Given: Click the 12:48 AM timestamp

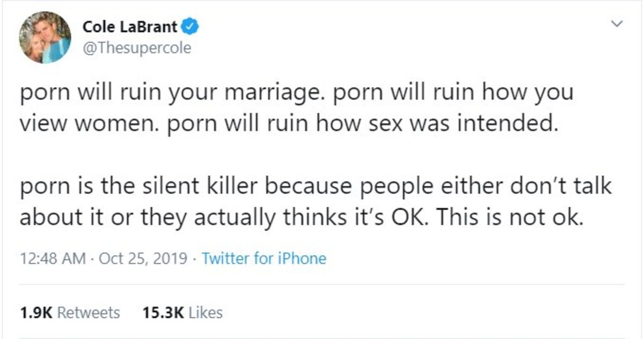Looking at the screenshot, I should (x=52, y=258).
